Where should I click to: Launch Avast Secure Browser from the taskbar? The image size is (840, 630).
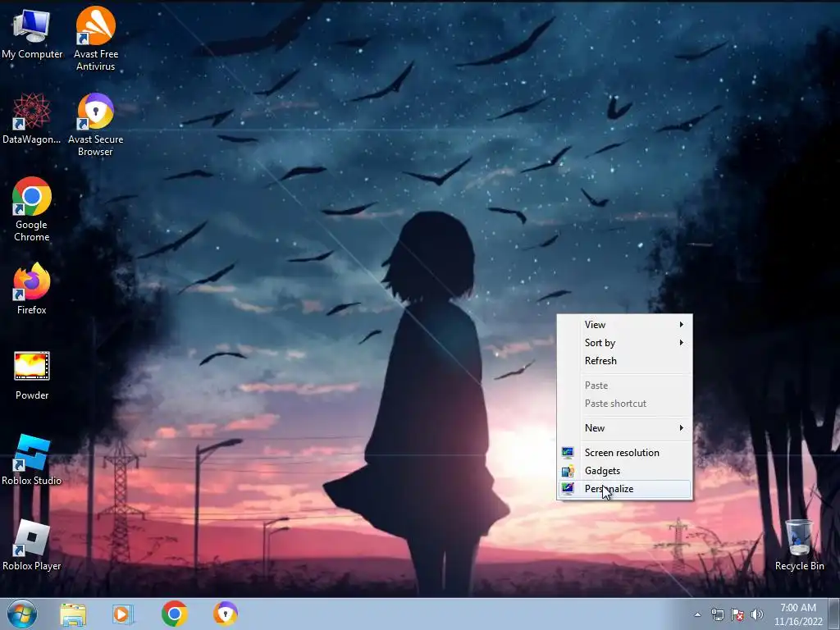225,614
